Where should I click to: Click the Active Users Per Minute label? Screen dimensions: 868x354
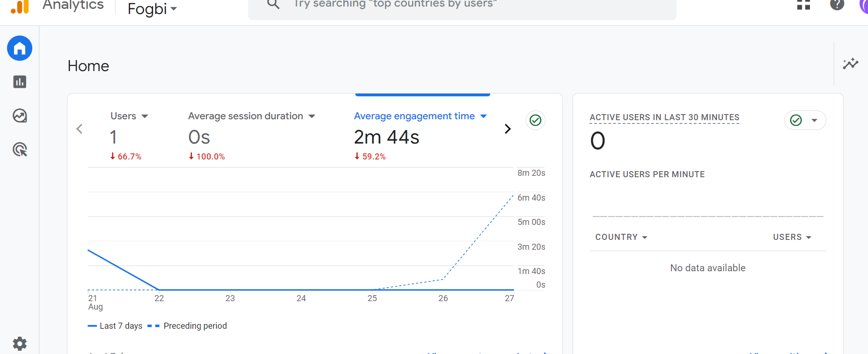pyautogui.click(x=647, y=174)
